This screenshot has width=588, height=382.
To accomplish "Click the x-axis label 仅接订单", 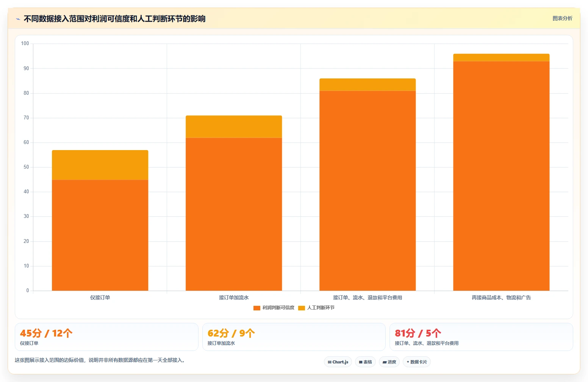I will 100,298.
